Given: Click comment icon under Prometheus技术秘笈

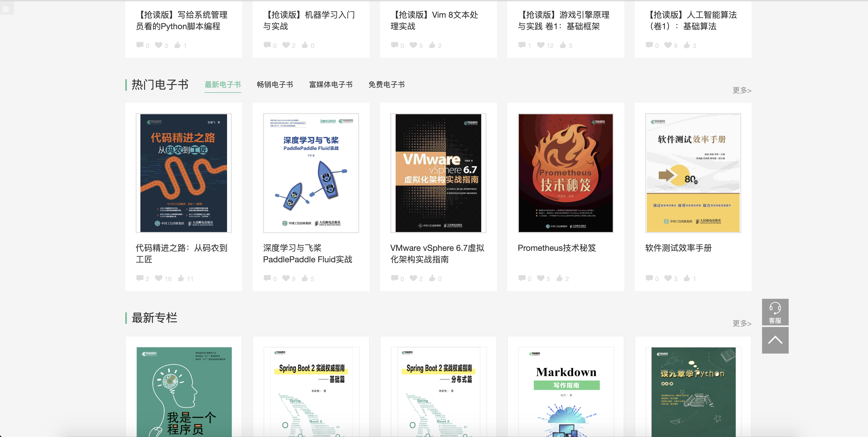Looking at the screenshot, I should tap(522, 278).
